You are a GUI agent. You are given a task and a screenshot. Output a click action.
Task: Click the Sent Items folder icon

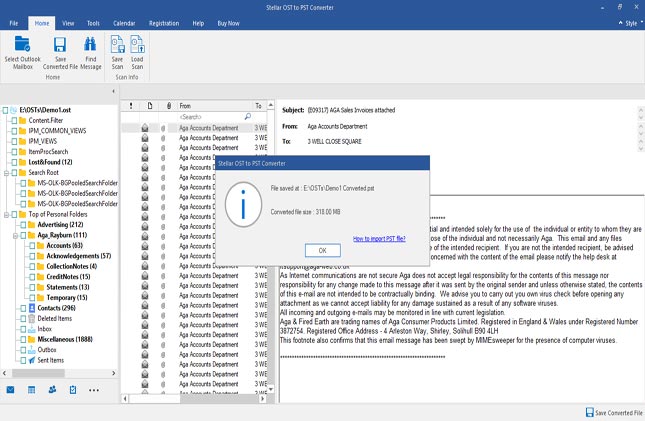pos(32,360)
